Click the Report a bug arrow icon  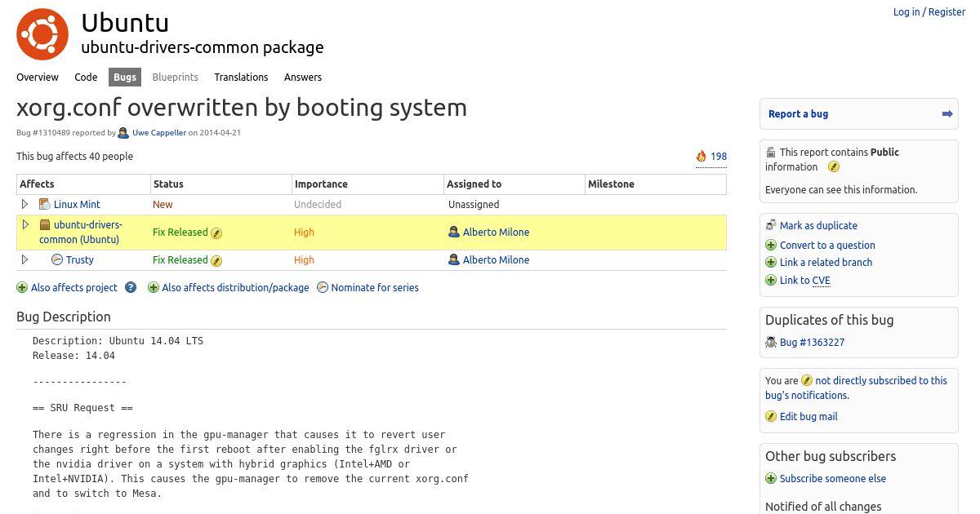tap(947, 114)
